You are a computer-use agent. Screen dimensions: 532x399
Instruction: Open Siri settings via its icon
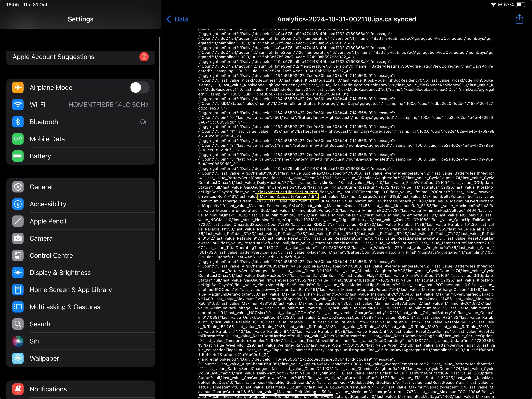18,341
